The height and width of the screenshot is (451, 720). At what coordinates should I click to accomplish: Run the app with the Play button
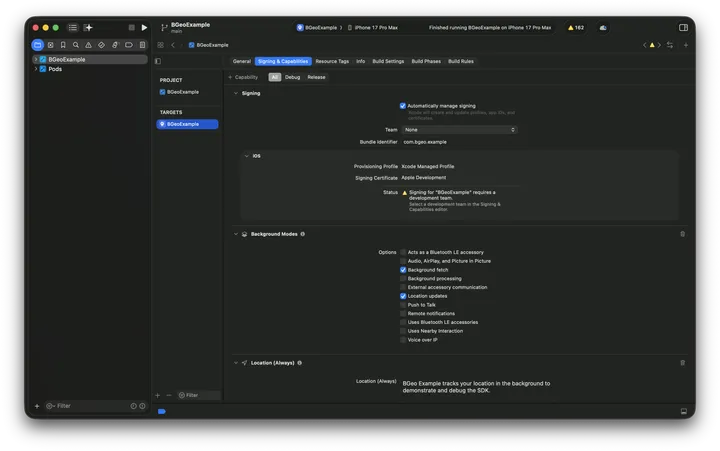tap(144, 28)
